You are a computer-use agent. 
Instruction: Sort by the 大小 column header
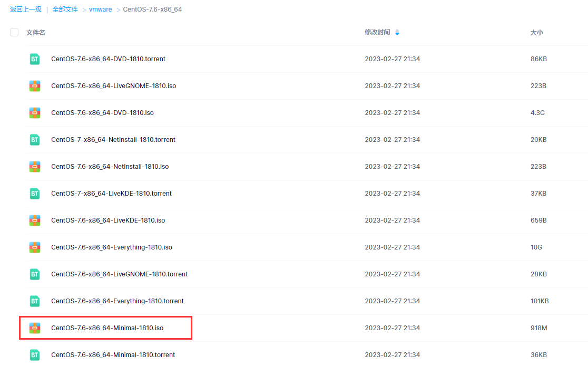tap(536, 32)
